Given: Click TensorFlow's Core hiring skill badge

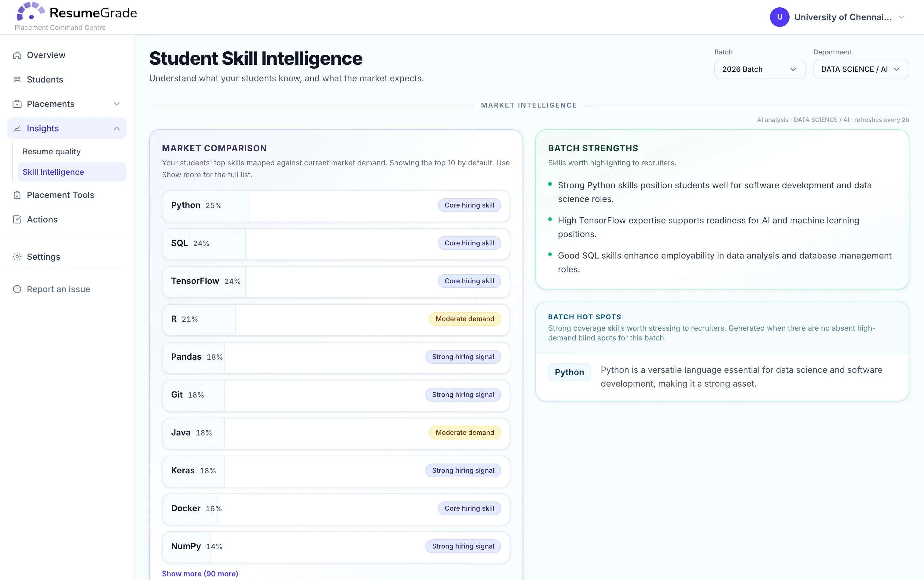Looking at the screenshot, I should click(469, 281).
